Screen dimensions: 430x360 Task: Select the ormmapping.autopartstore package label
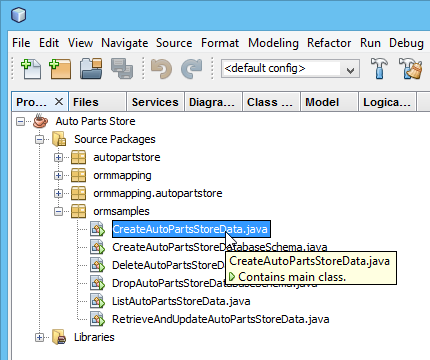pyautogui.click(x=158, y=193)
